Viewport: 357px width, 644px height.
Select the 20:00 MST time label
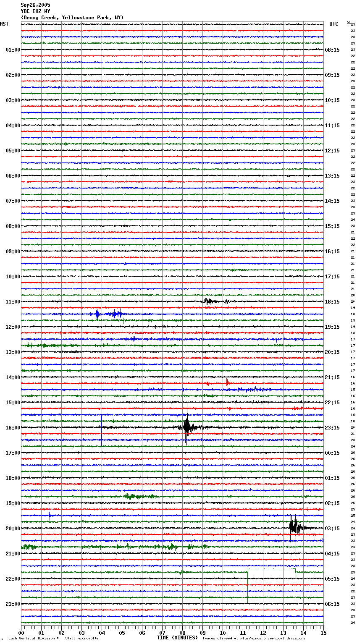[13, 529]
